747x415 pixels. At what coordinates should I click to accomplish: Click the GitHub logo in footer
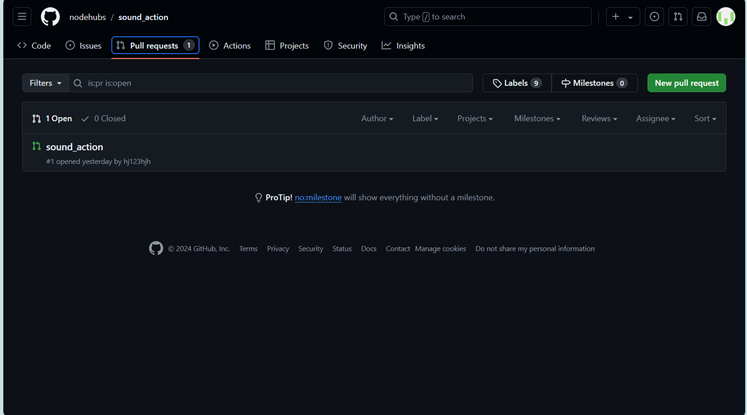(x=156, y=249)
